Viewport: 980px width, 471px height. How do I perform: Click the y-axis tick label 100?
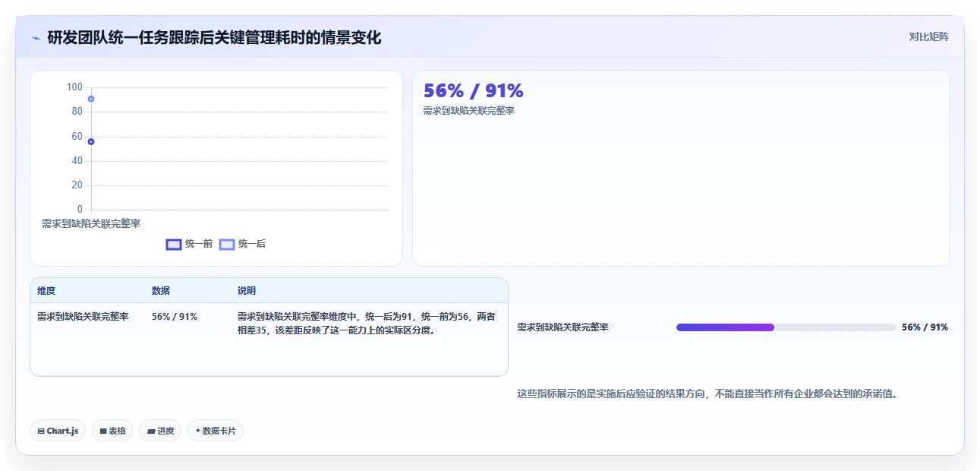click(x=74, y=87)
